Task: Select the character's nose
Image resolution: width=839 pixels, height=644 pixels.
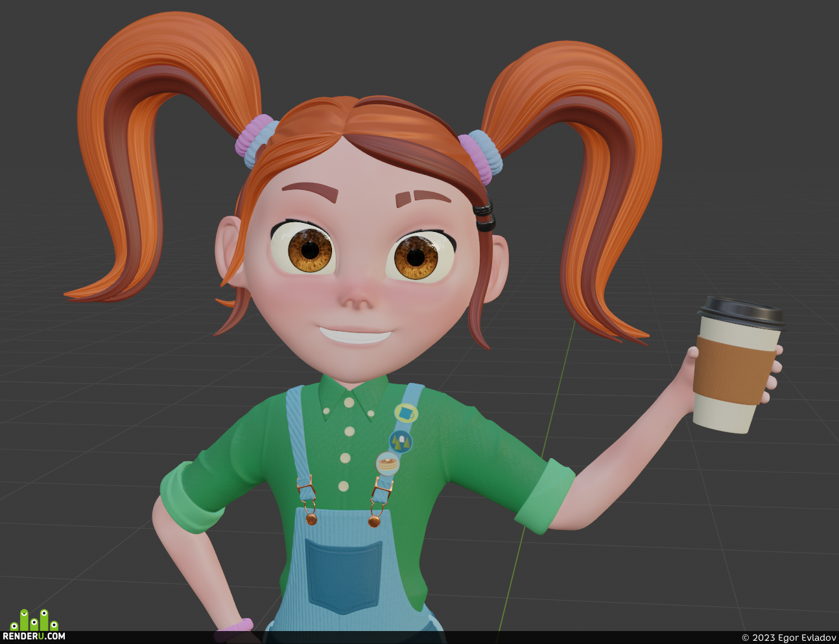Action: pos(356,295)
